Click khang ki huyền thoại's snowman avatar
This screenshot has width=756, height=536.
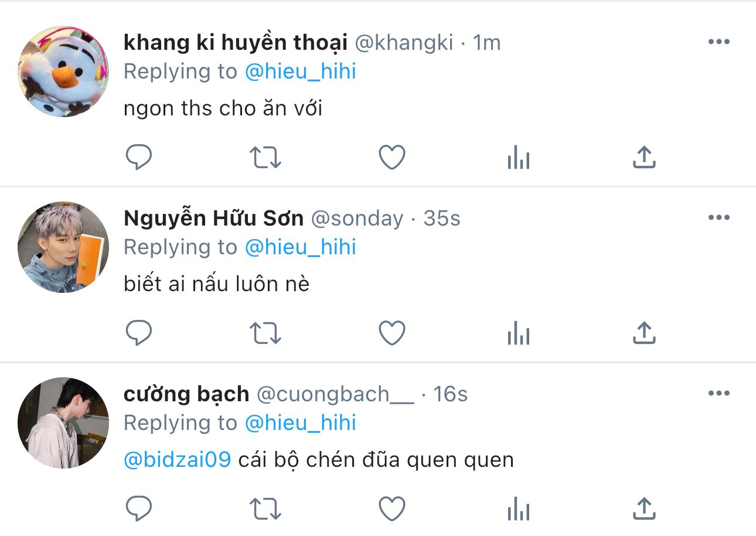[63, 71]
